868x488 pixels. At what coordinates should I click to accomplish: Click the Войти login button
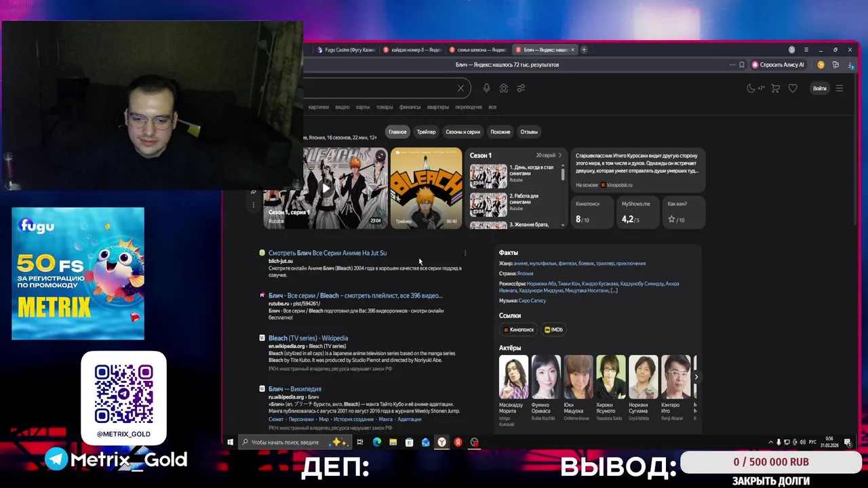coord(820,88)
